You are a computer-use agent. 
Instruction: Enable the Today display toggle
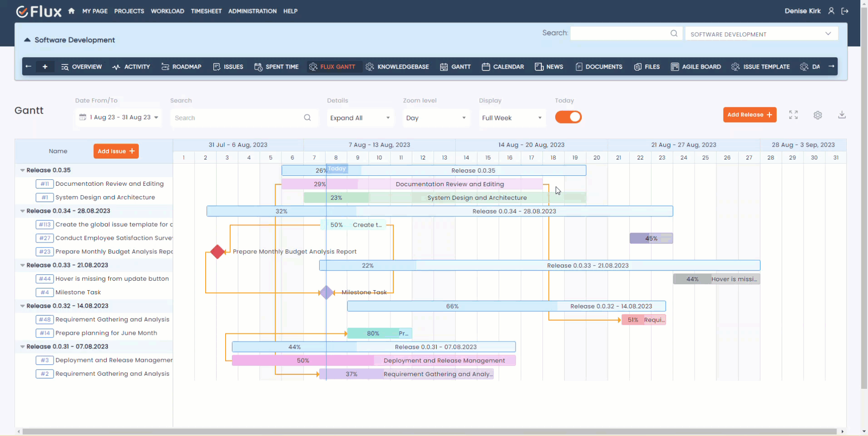click(568, 117)
